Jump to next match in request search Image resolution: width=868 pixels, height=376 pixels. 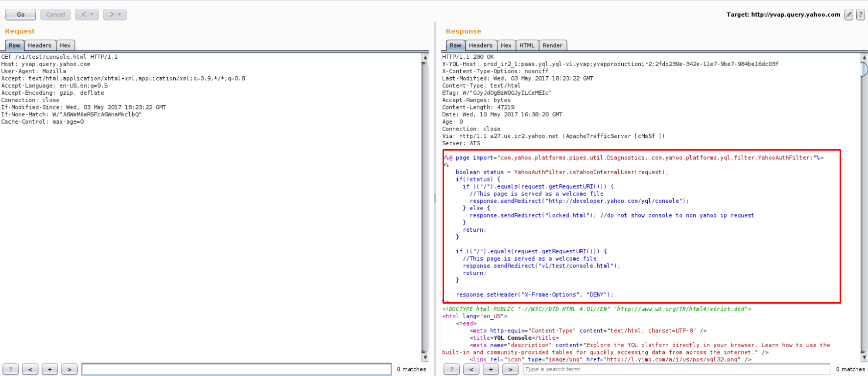[x=69, y=369]
